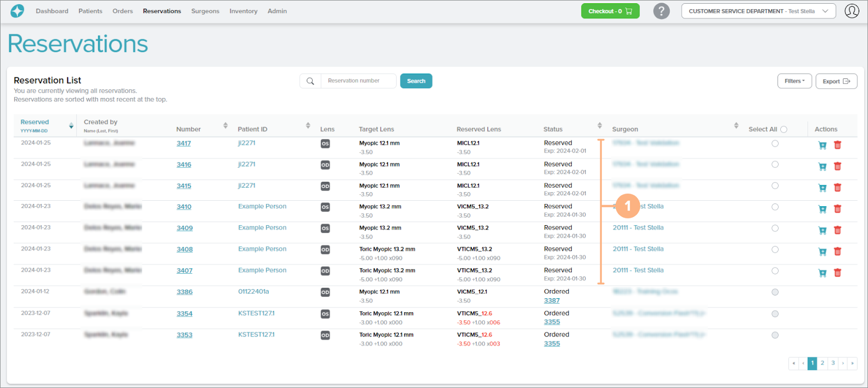
Task: Go to page 2 of results
Action: tap(822, 363)
